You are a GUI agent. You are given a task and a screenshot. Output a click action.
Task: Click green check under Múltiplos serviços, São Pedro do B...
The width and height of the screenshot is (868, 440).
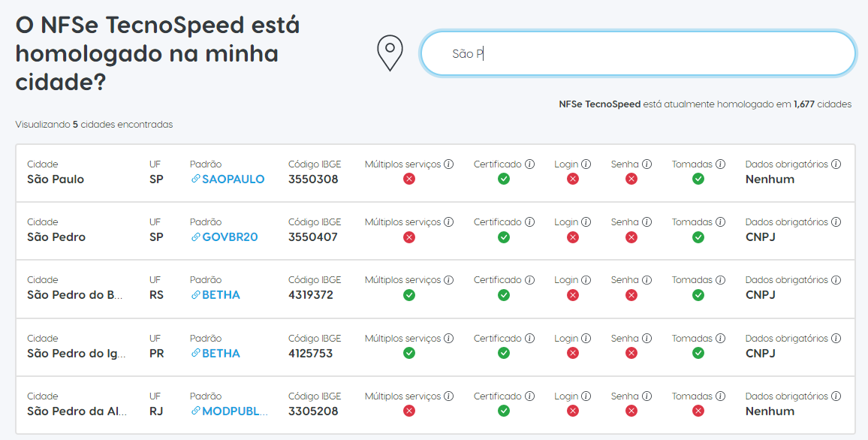(409, 295)
